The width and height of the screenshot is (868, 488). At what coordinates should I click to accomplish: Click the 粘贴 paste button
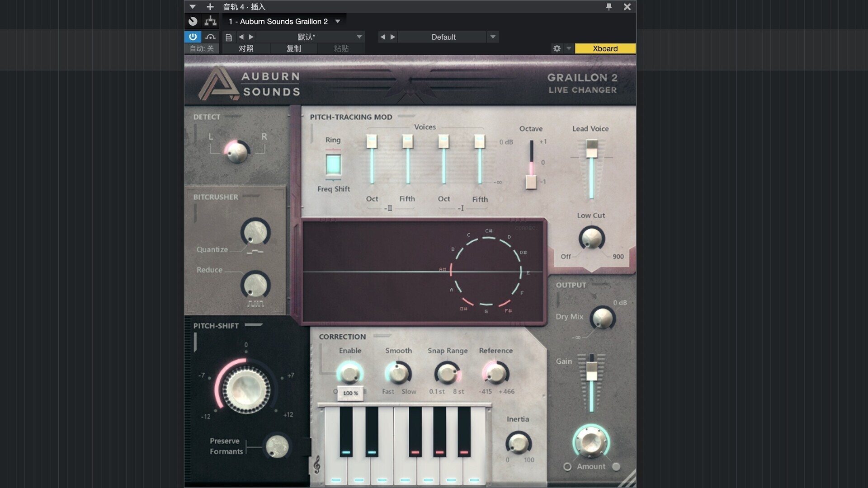coord(341,48)
